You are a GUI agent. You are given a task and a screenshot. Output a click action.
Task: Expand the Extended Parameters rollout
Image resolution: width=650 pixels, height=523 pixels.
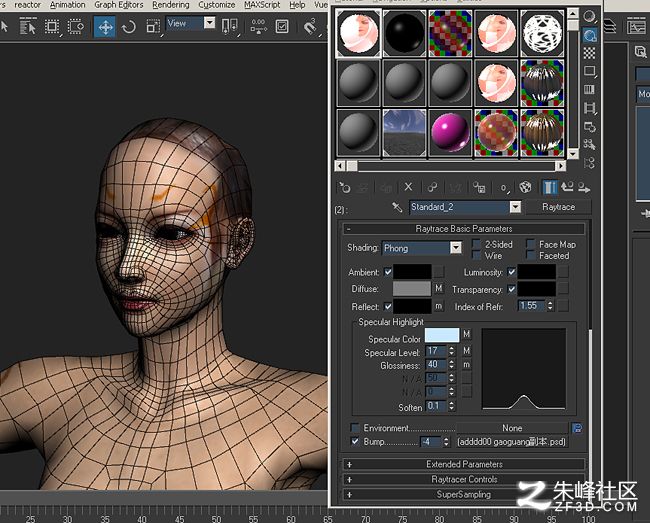pos(463,464)
